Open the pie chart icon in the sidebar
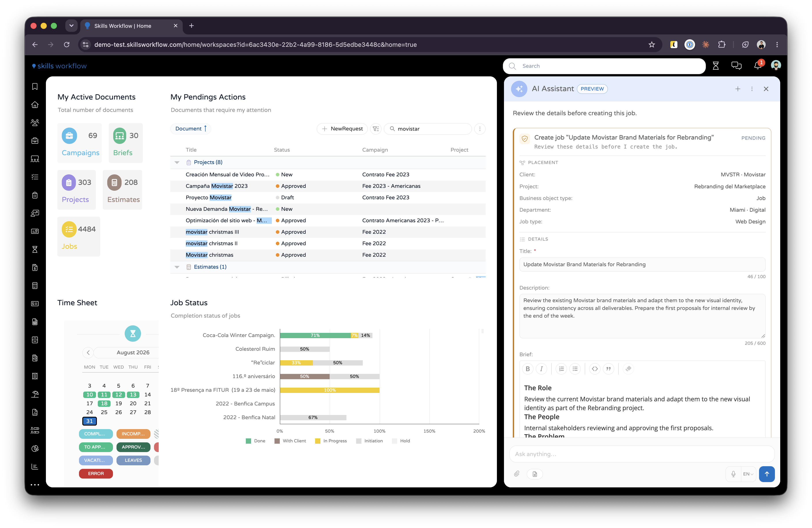This screenshot has width=812, height=528. point(35,449)
